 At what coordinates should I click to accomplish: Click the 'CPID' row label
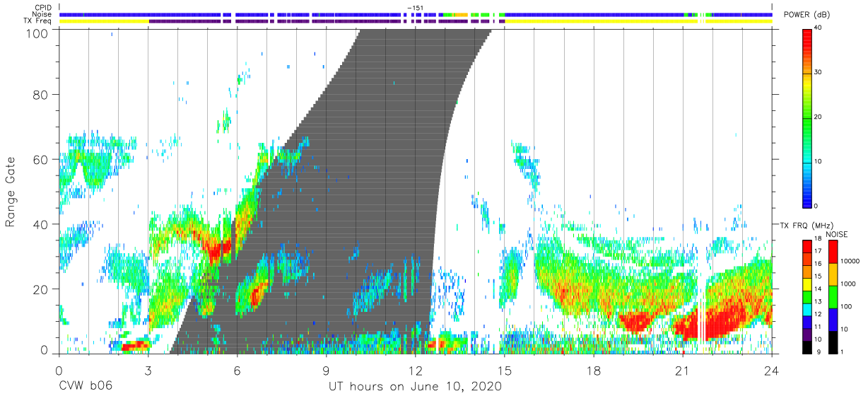point(43,8)
